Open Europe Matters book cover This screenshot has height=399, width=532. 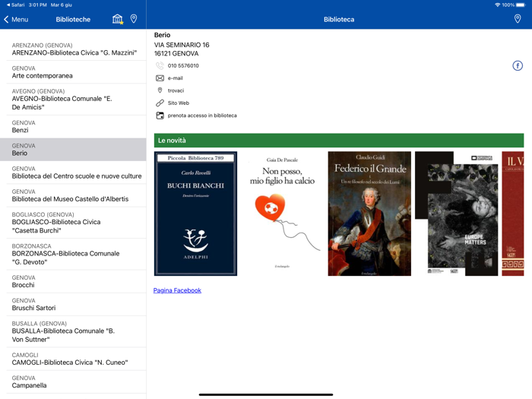pyautogui.click(x=456, y=214)
